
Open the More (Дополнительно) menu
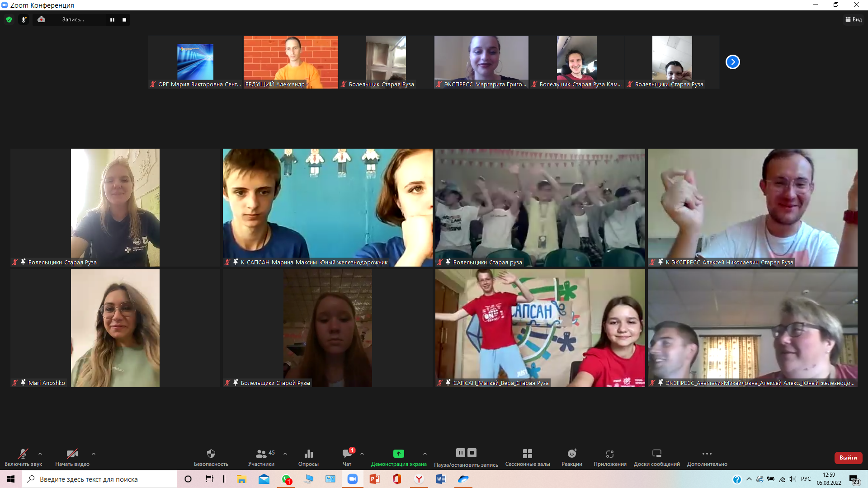pyautogui.click(x=707, y=454)
